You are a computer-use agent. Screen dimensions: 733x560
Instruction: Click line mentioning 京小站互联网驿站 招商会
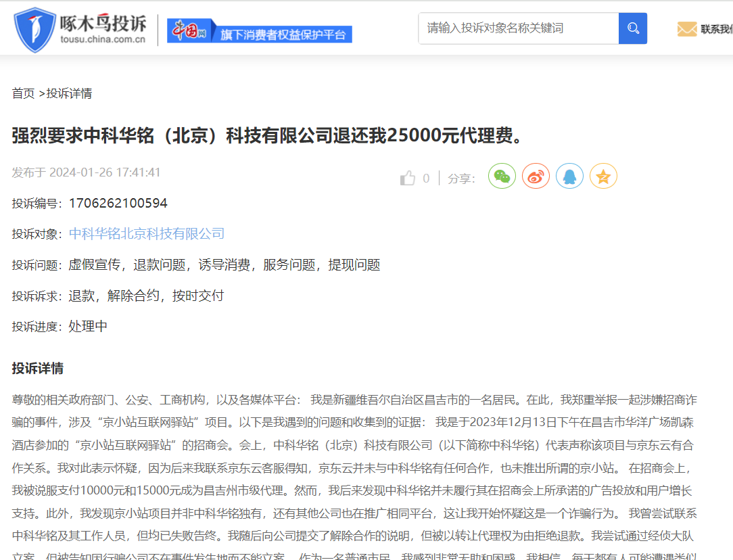point(352,446)
